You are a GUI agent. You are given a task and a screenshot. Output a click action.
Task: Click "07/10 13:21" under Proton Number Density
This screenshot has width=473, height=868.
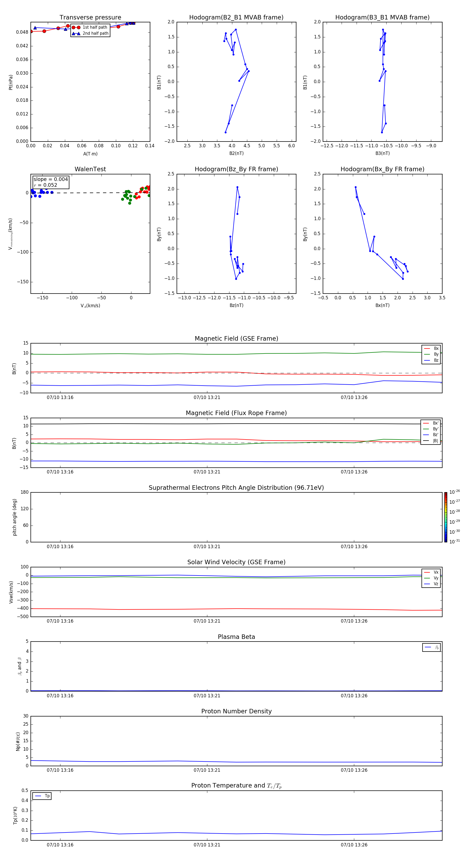tap(207, 770)
